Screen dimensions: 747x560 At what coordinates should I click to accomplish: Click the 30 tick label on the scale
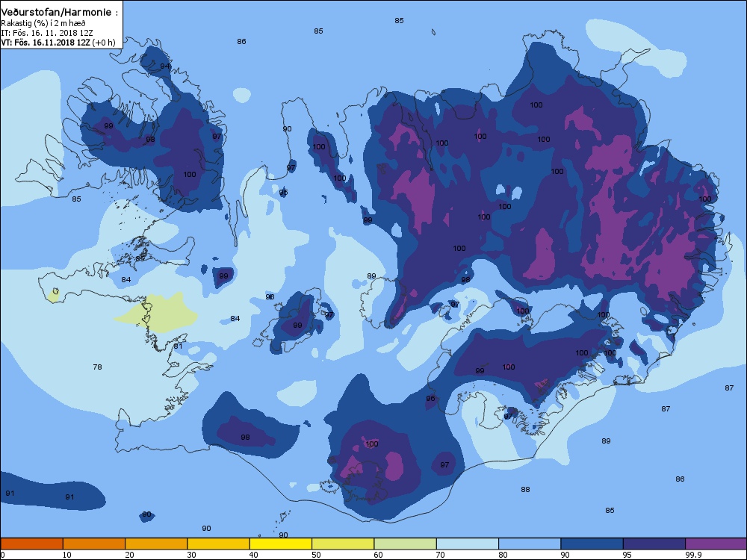click(192, 555)
